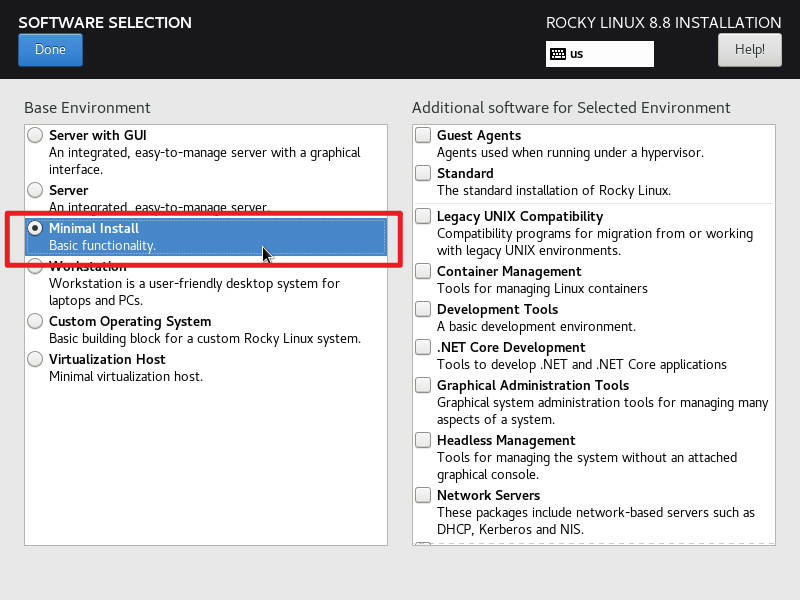800x600 pixels.
Task: Enable the Guest Agents checkbox
Action: click(423, 135)
